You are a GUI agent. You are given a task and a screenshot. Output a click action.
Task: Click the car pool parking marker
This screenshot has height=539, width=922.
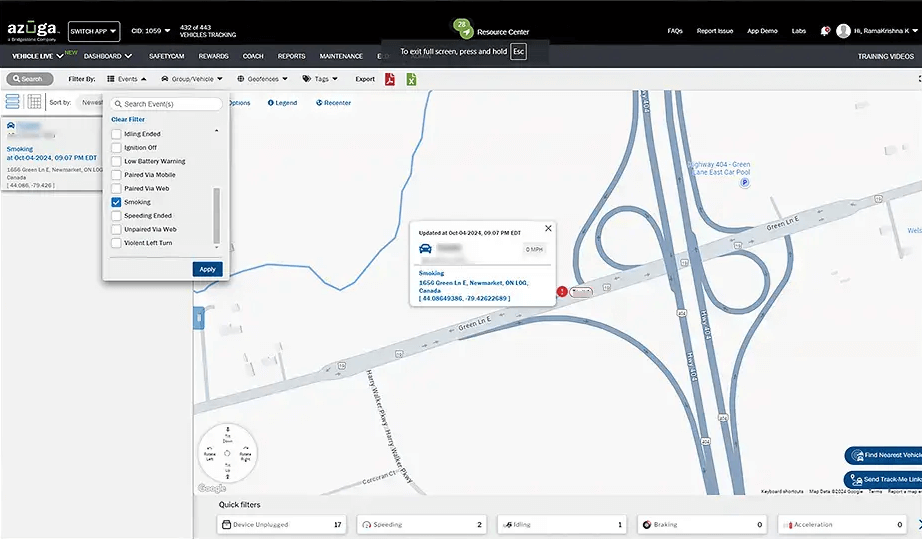pos(744,183)
